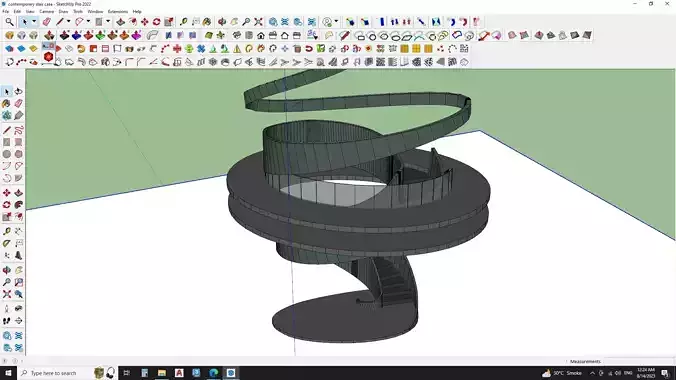Image resolution: width=676 pixels, height=380 pixels.
Task: Activate the Zoom magnifier in top toolbar
Action: pyautogui.click(x=246, y=22)
